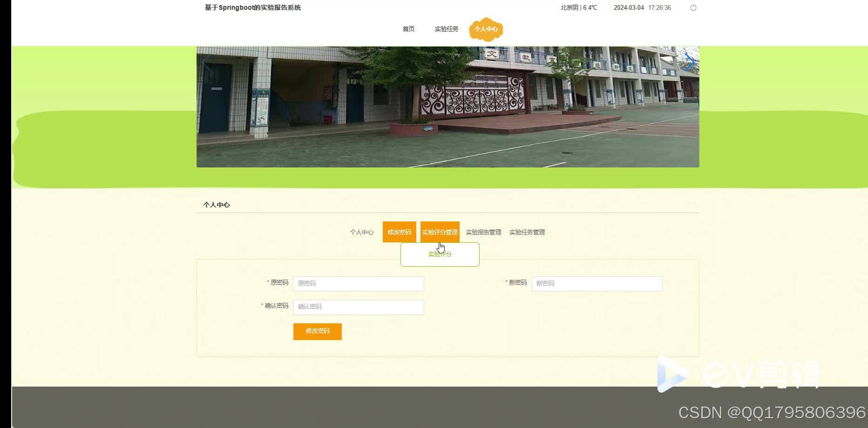This screenshot has width=868, height=428.
Task: Click the power logout icon
Action: pos(693,7)
